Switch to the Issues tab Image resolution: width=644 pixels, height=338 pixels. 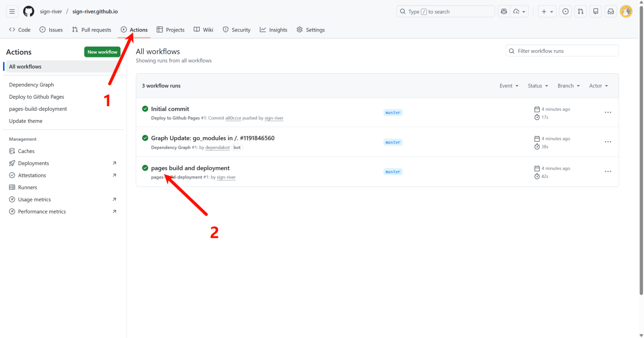(x=51, y=30)
